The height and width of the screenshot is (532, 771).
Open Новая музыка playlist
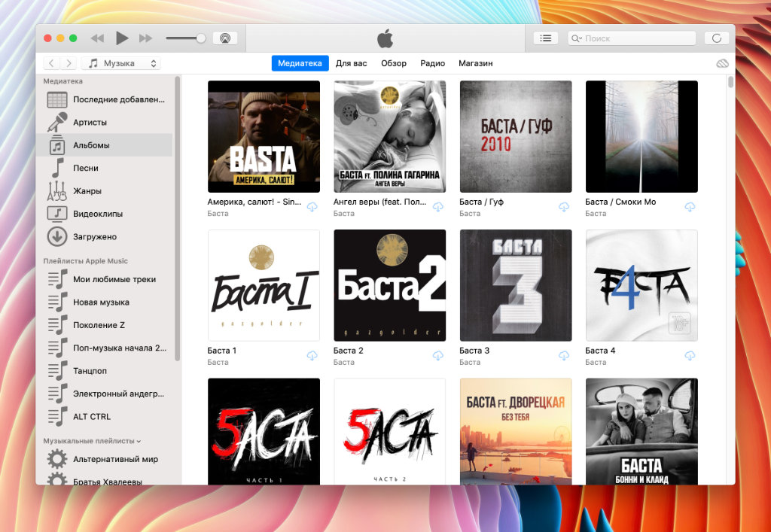click(x=104, y=302)
